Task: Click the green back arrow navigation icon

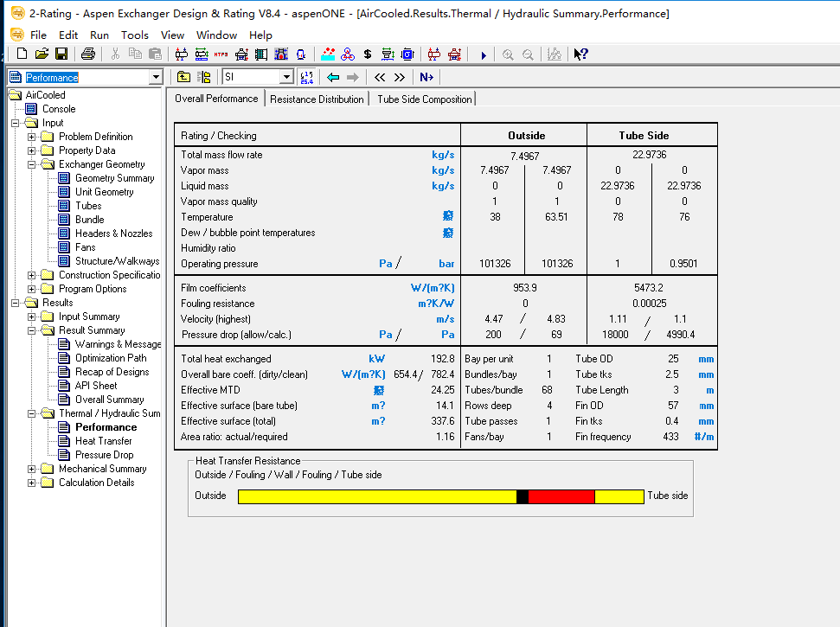Action: click(333, 77)
